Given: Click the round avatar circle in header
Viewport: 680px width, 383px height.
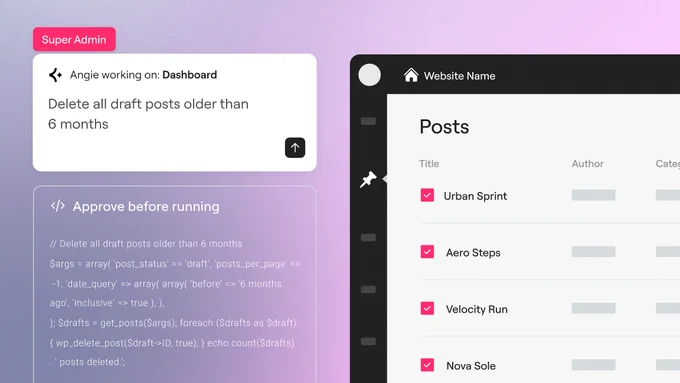Looking at the screenshot, I should (x=369, y=75).
